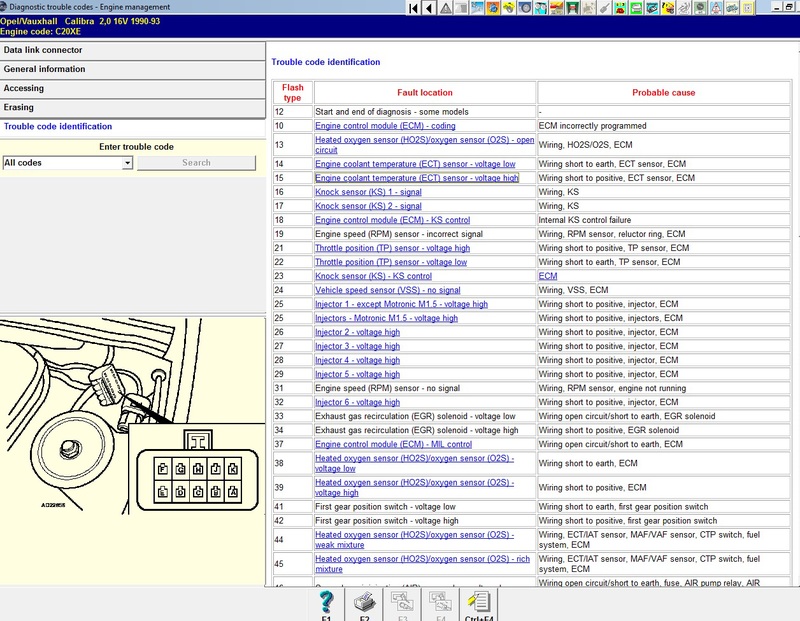Image resolution: width=800 pixels, height=621 pixels.
Task: Click 'Start and end of diagnosis - some models'
Action: 392,112
